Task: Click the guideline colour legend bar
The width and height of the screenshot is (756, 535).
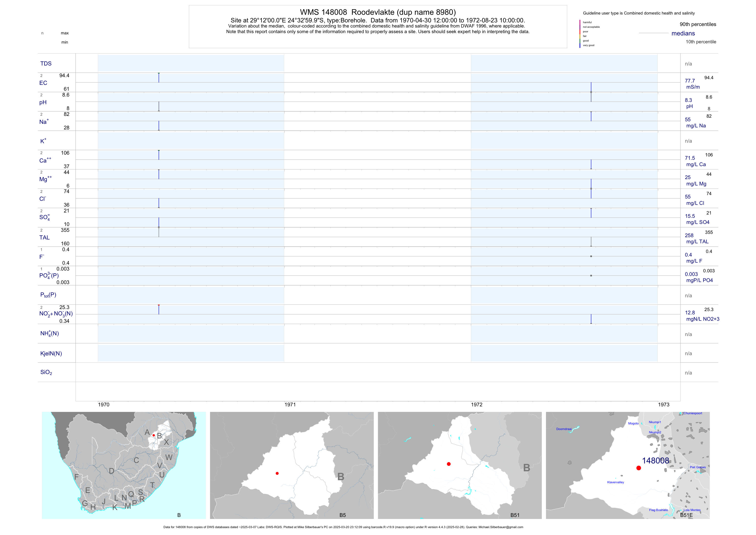Action: click(x=580, y=34)
